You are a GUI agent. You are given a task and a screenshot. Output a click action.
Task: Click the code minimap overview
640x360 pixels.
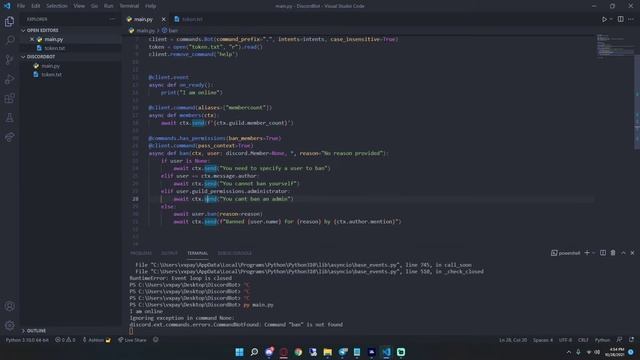615,47
